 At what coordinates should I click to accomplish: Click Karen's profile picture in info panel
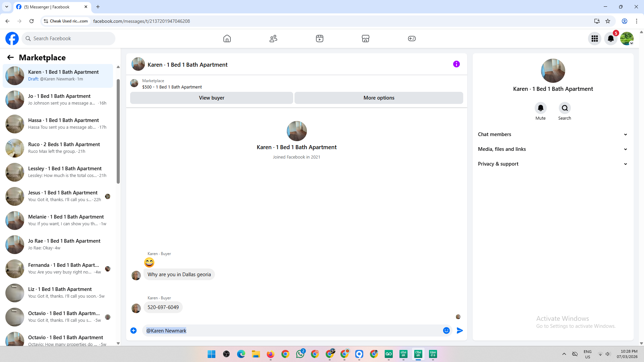(x=553, y=71)
